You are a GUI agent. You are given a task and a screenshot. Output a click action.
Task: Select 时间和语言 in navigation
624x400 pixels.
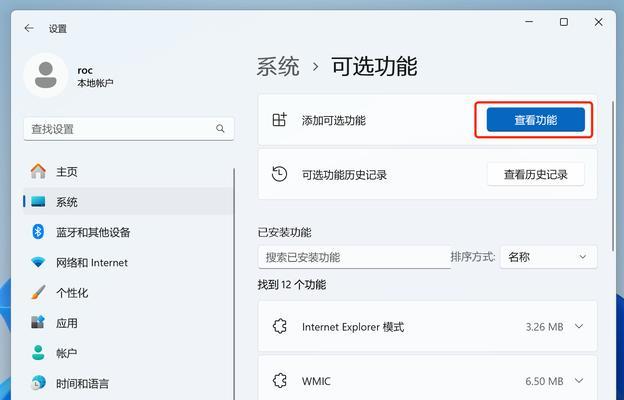[x=82, y=383]
